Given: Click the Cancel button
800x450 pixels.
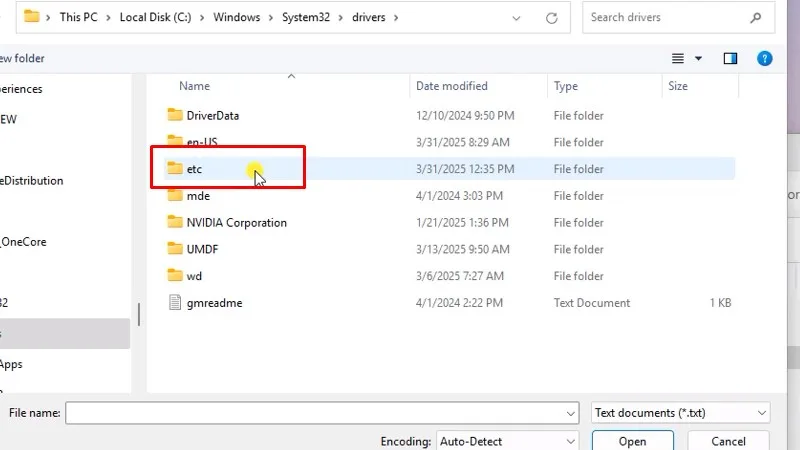Looking at the screenshot, I should coord(728,441).
